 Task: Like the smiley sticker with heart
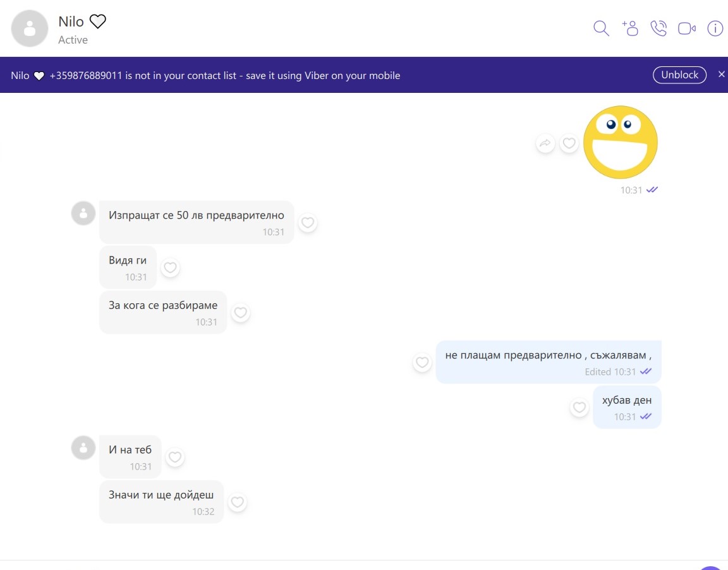[x=569, y=144]
